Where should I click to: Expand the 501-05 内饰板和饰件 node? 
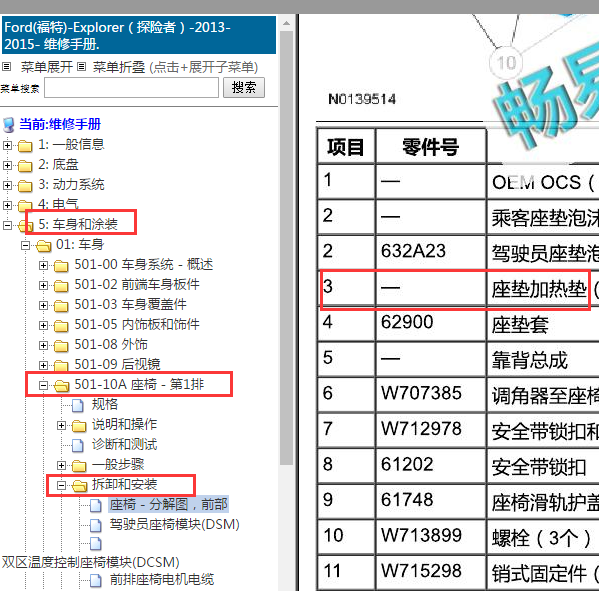[x=44, y=325]
